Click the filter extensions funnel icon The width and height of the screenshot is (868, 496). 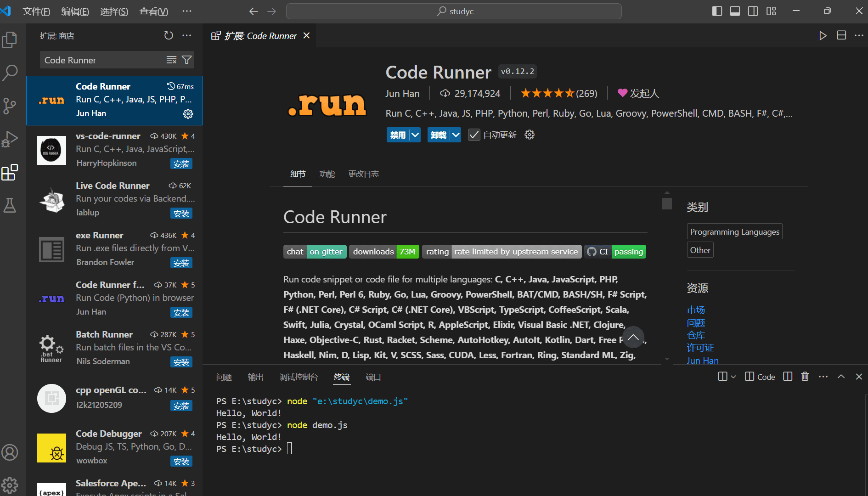(x=186, y=60)
